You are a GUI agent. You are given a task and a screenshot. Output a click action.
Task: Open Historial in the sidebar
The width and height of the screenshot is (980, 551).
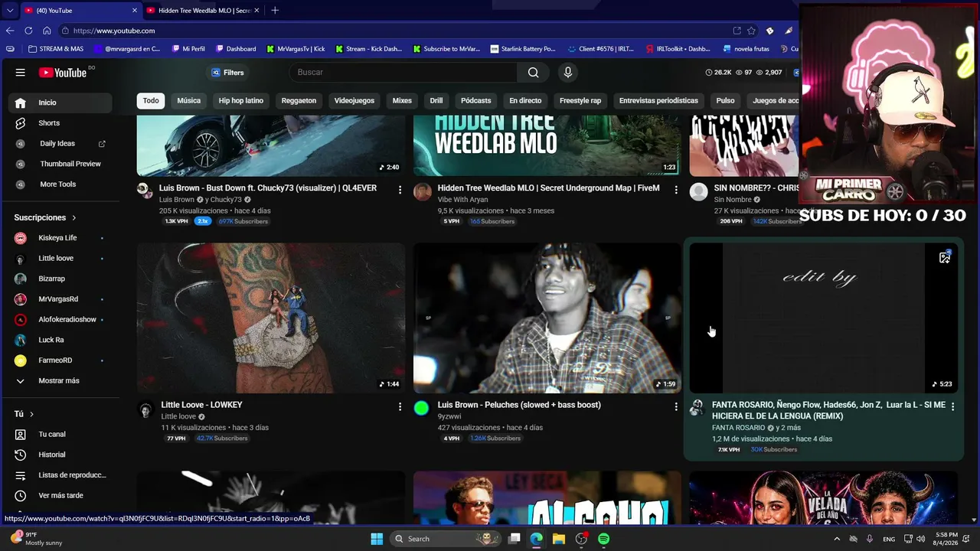pyautogui.click(x=60, y=455)
